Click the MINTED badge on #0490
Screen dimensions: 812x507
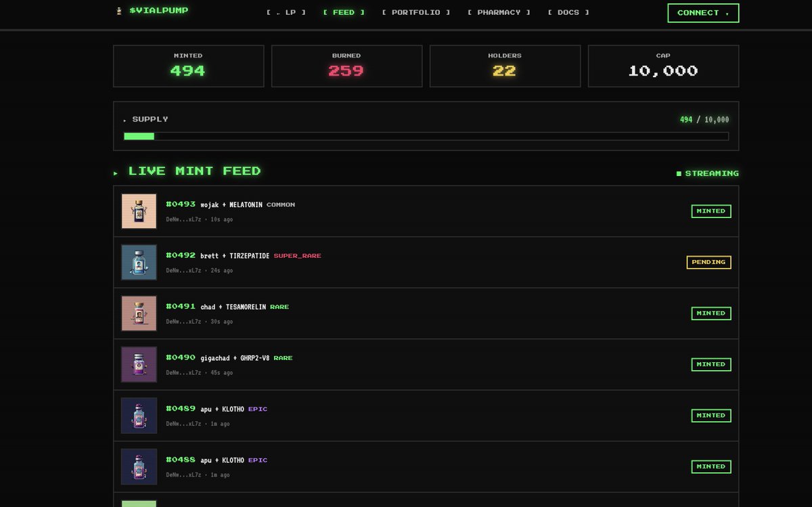711,364
